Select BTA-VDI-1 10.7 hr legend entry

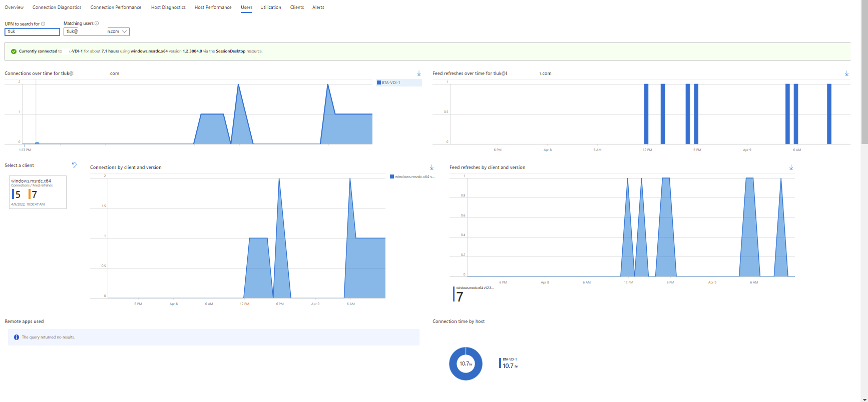(x=509, y=363)
